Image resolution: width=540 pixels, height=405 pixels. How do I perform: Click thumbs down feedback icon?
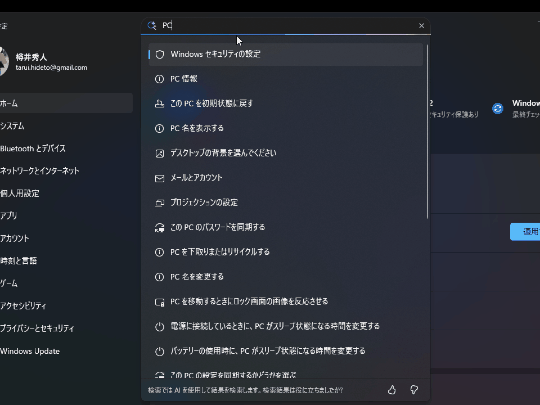click(x=414, y=390)
